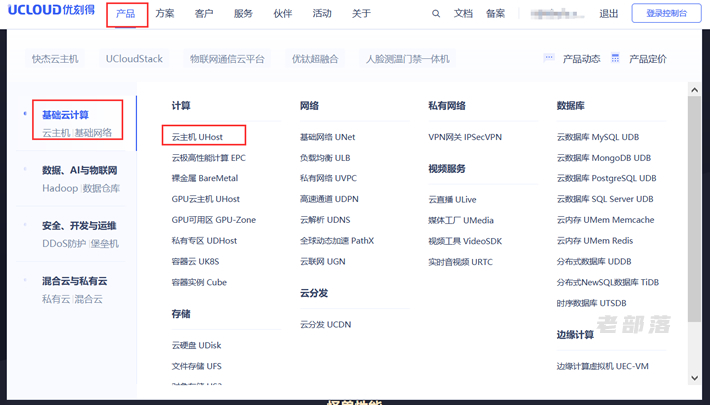Image resolution: width=710 pixels, height=405 pixels.
Task: Open 容器云 UK8S
Action: pyautogui.click(x=195, y=261)
